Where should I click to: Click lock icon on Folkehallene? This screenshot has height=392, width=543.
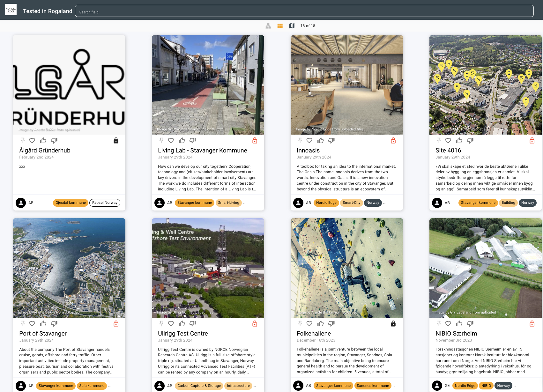pos(393,323)
